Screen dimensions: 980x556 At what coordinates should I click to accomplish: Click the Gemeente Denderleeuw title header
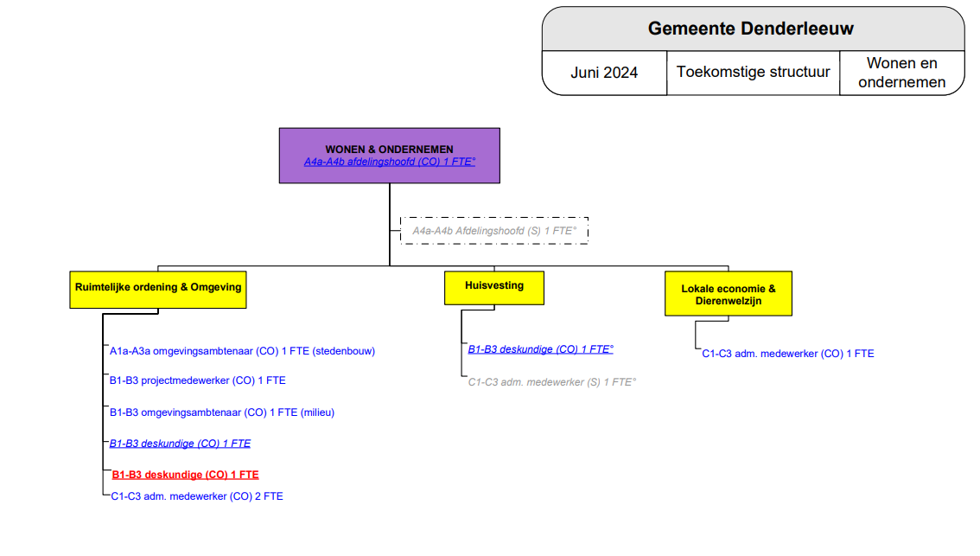[751, 29]
